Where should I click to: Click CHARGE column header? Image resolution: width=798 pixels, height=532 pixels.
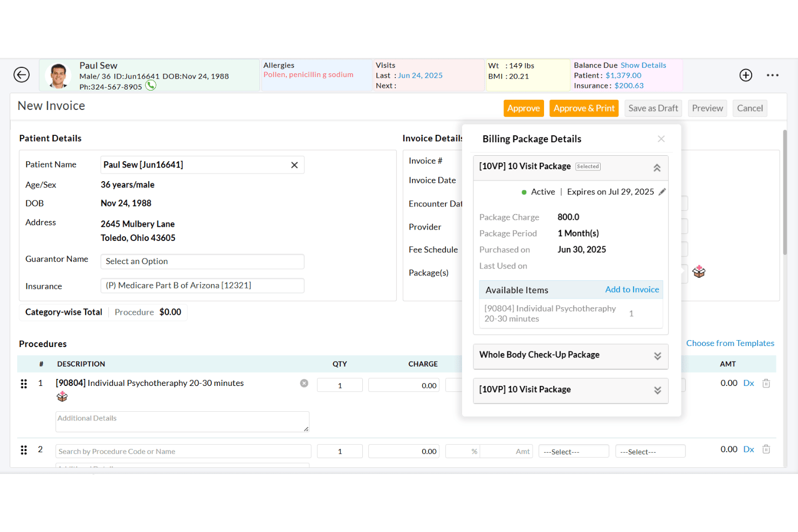coord(423,364)
